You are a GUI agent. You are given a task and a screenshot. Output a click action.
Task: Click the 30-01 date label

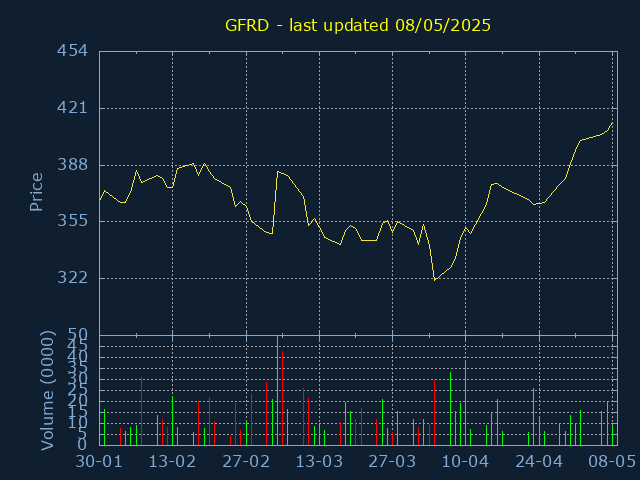click(x=99, y=462)
